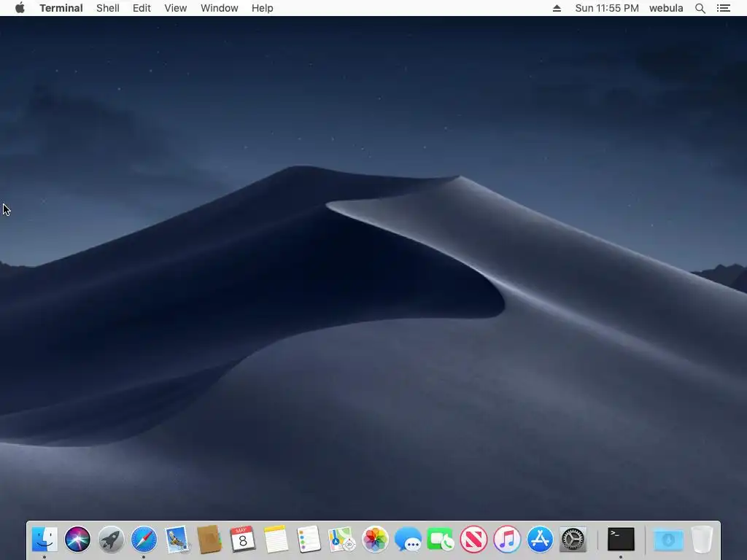The image size is (747, 560).
Task: Open Mail stamp icon in Dock
Action: (x=177, y=540)
